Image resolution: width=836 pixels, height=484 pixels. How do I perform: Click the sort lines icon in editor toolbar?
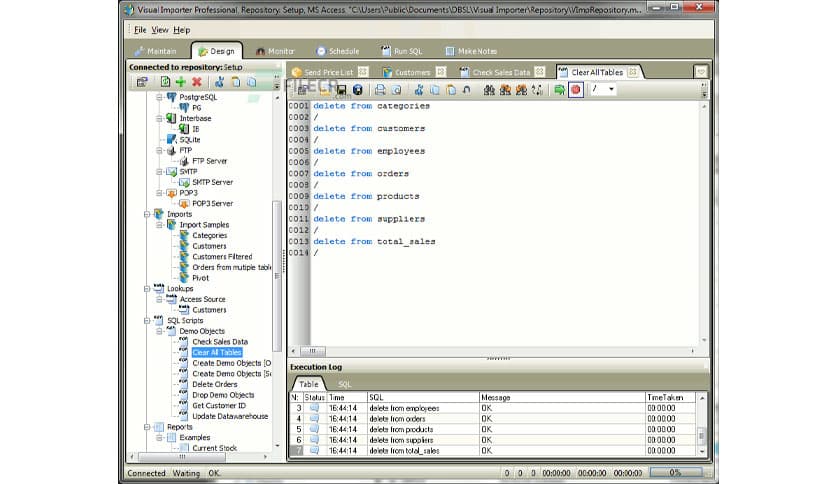coord(537,90)
